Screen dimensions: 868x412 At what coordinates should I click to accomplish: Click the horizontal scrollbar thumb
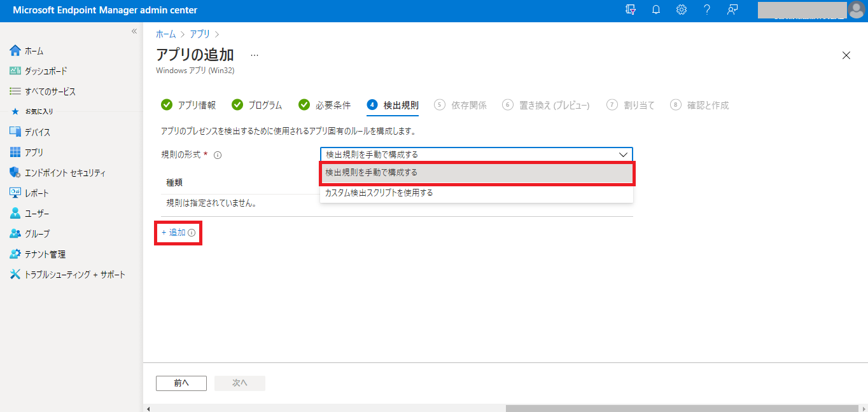coord(682,408)
